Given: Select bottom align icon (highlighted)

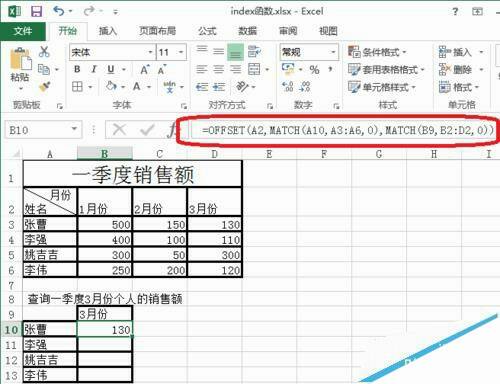Looking at the screenshot, I should 235,52.
